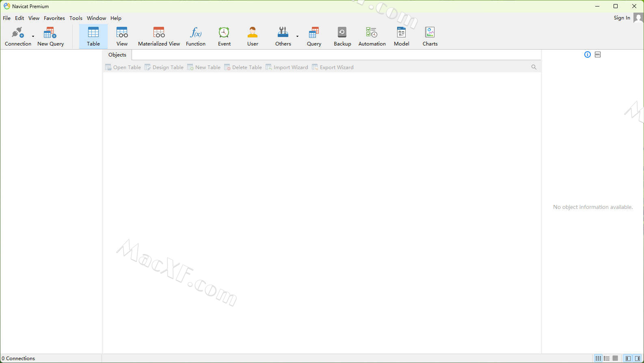The width and height of the screenshot is (644, 363).
Task: Launch the Automation tool
Action: [x=372, y=36]
